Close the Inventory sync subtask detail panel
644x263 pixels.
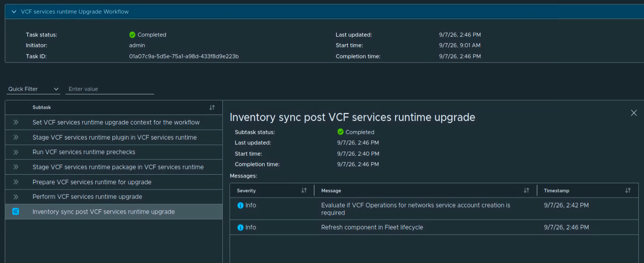point(634,113)
